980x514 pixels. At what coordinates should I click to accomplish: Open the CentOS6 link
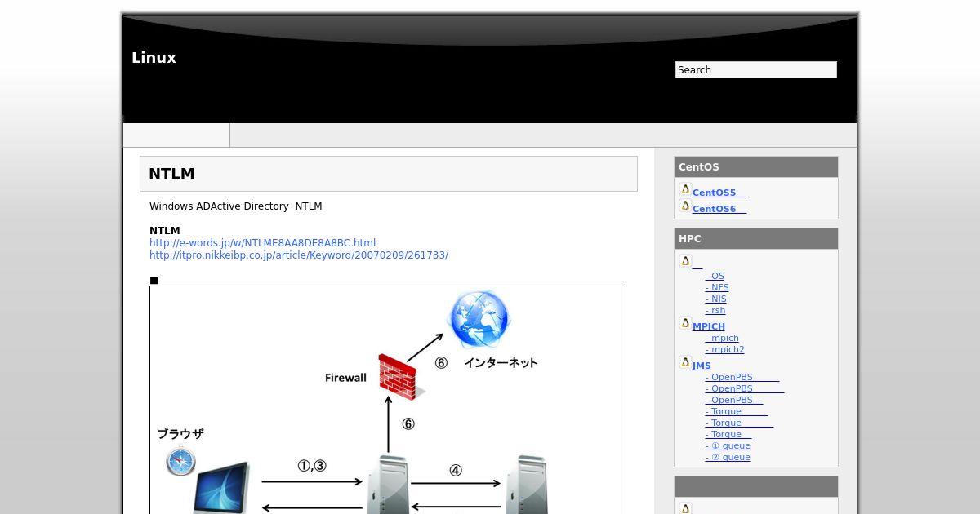[x=719, y=210]
